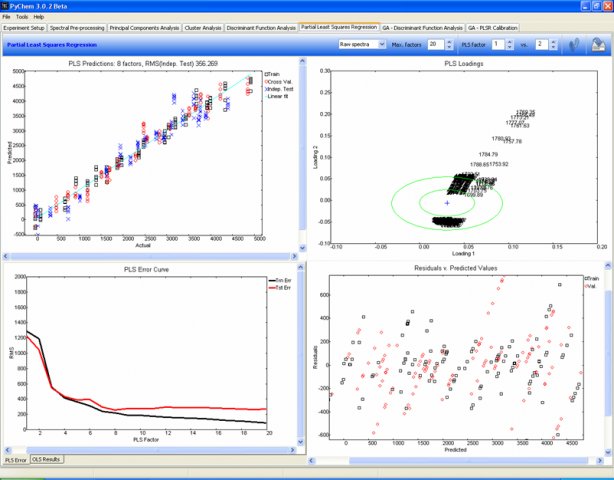The image size is (614, 480).
Task: Select the Partial Least Squares Regression tab
Action: 339,27
